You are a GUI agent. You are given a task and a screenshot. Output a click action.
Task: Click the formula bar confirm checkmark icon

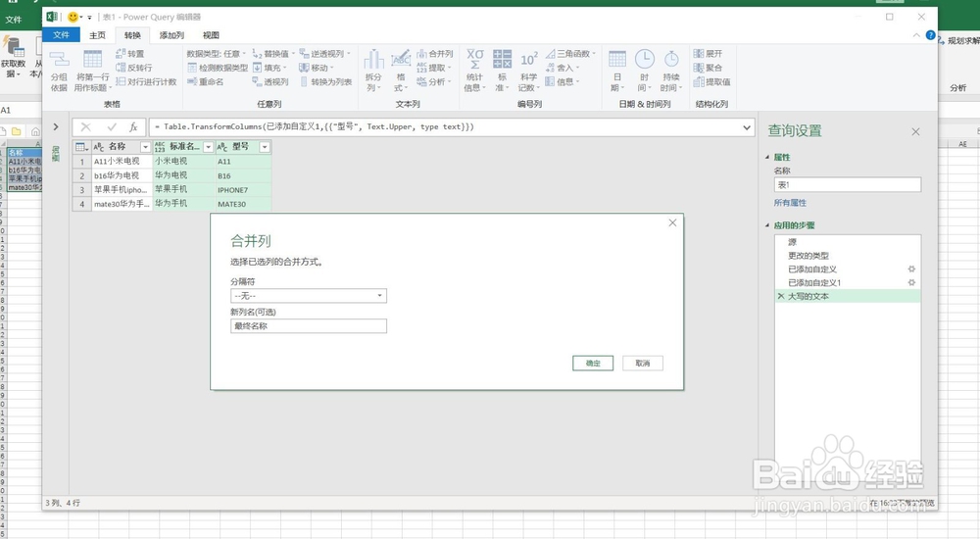(x=112, y=127)
